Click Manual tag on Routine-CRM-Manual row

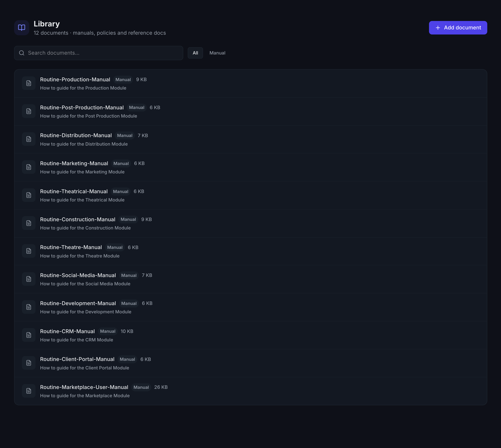108,332
